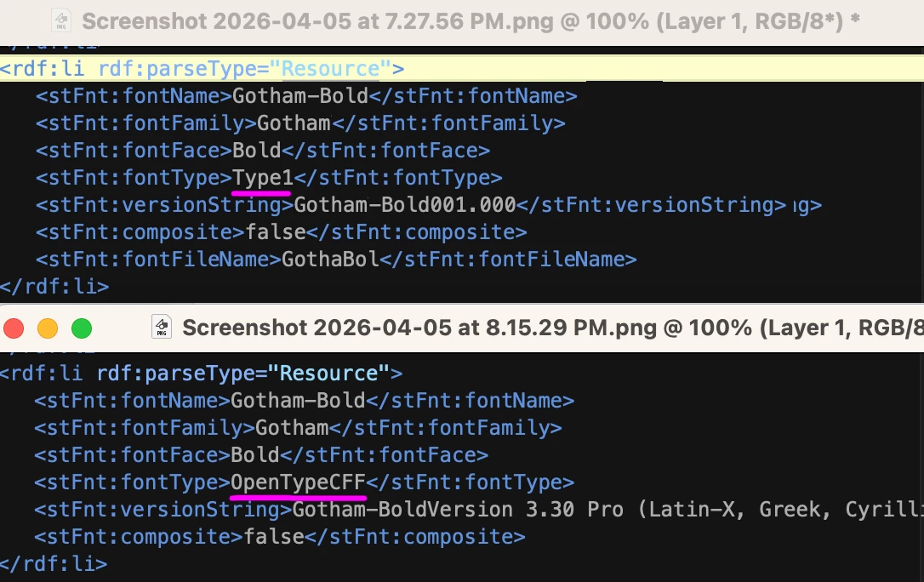
Task: Click the 'false' composite value in the 7.27.56 PM window
Action: [275, 232]
